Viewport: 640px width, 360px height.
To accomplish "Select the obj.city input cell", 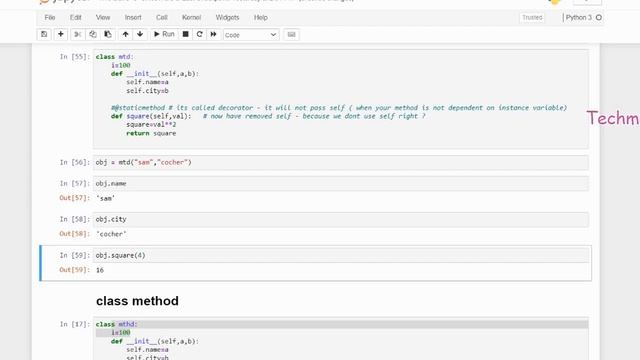I will point(340,219).
